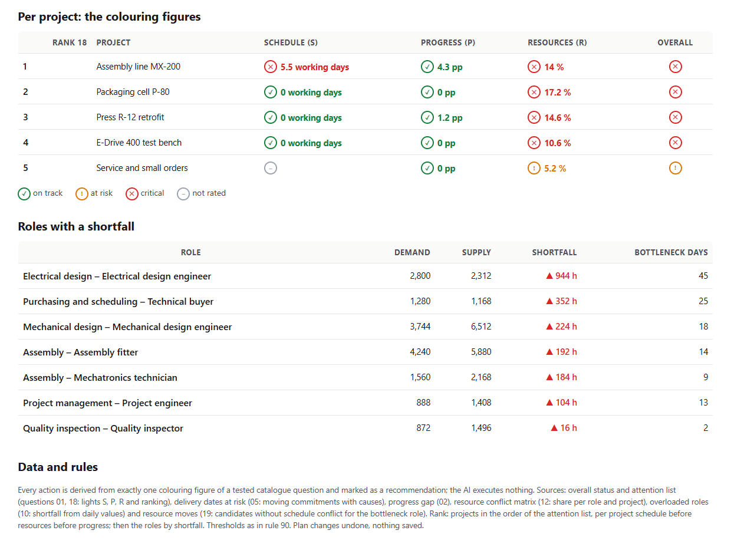Screen dimensions: 731x560
Task: Click the Mechanical design engineer role row
Action: (365, 327)
